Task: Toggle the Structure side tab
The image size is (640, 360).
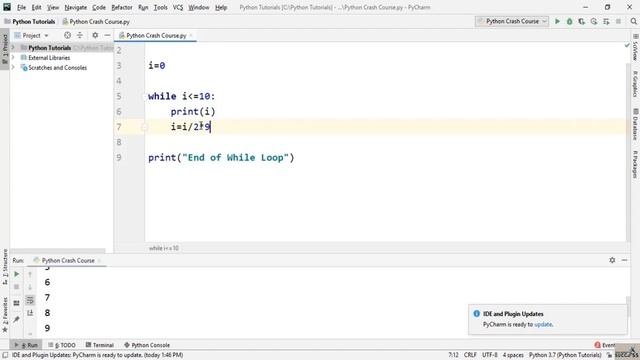Action: click(5, 267)
